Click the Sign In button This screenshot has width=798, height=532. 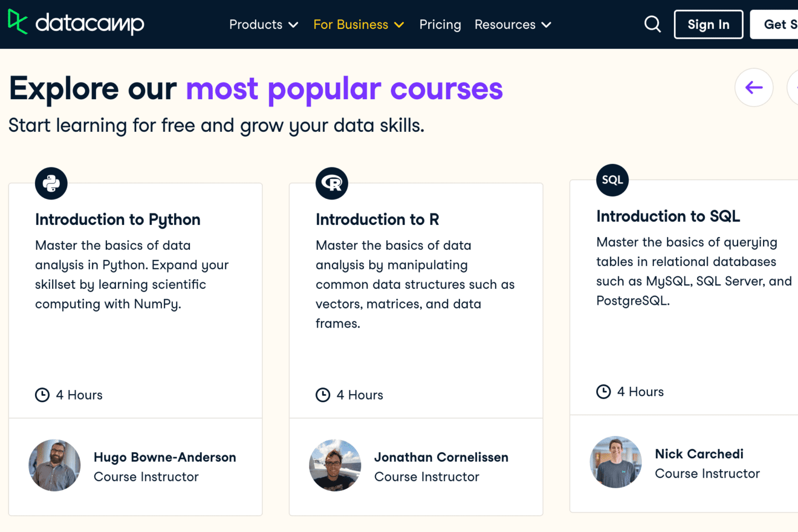pyautogui.click(x=708, y=24)
